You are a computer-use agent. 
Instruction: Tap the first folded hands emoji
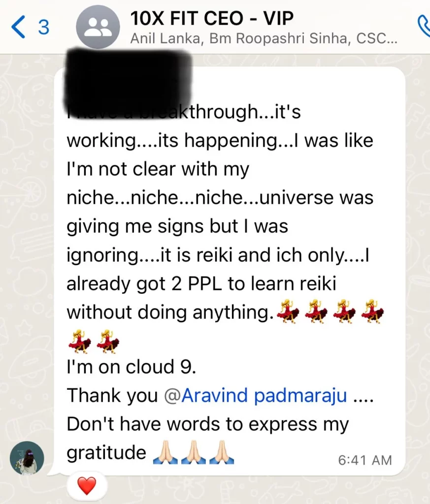coord(165,452)
